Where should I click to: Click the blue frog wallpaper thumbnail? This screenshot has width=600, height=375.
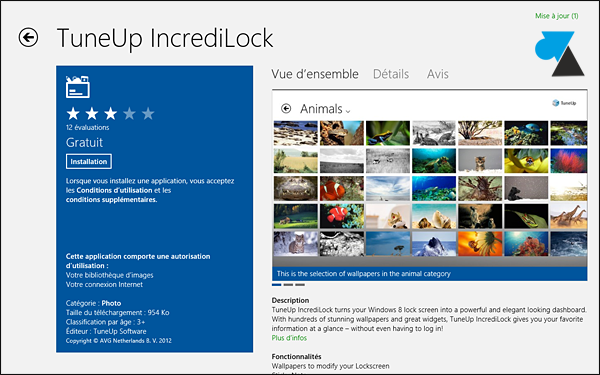pyautogui.click(x=388, y=133)
